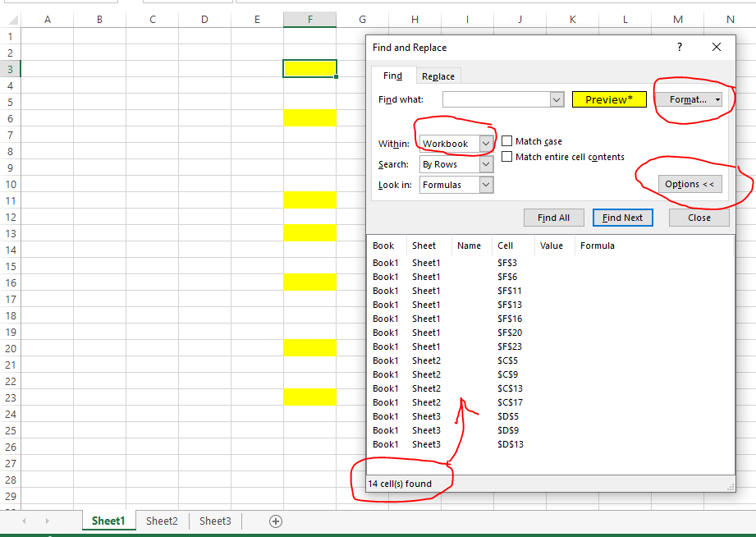Select result row Sheet2 $C$5
Viewport: 756px width, 537px height.
coord(551,361)
